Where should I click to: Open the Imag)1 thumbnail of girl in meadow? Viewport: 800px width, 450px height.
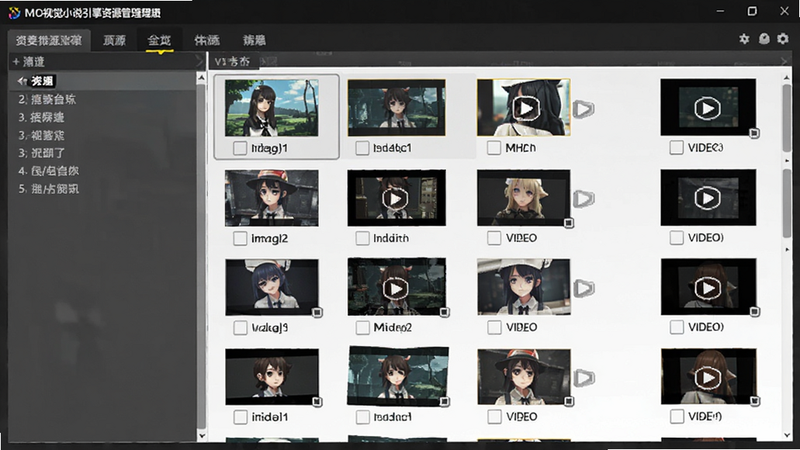tap(271, 108)
